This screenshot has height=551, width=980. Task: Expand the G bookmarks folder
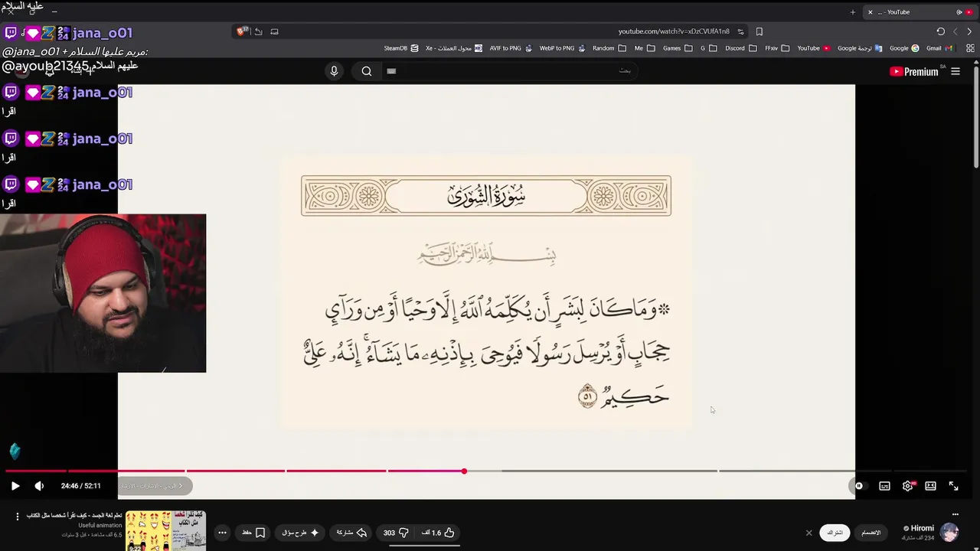(x=708, y=47)
